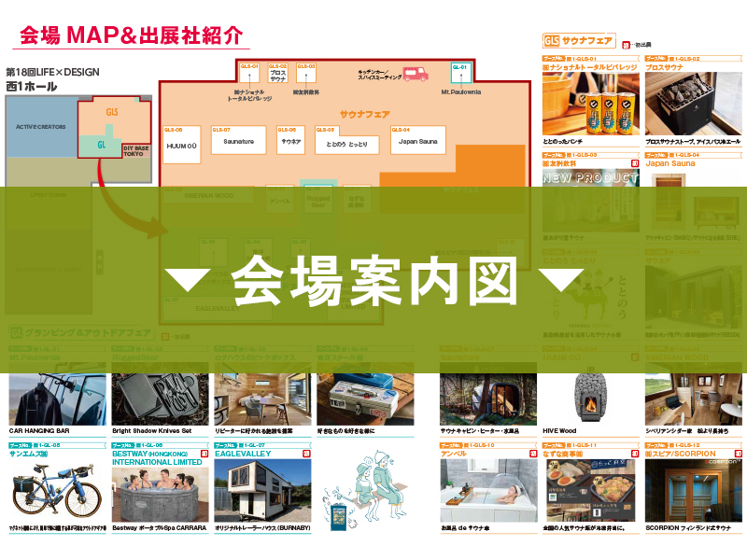Open the SCORPION sauna room photo
This screenshot has width=747, height=560.
tap(694, 491)
